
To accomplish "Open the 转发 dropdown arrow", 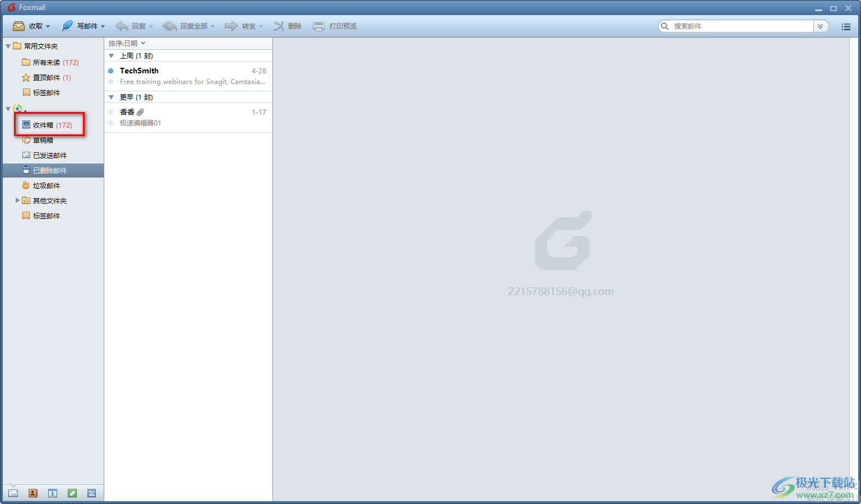I will coord(261,27).
